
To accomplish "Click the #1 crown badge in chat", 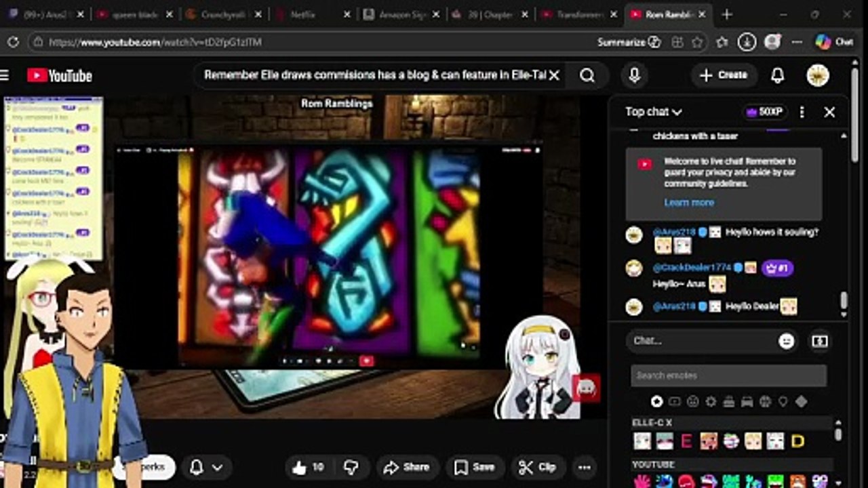I will pos(777,268).
